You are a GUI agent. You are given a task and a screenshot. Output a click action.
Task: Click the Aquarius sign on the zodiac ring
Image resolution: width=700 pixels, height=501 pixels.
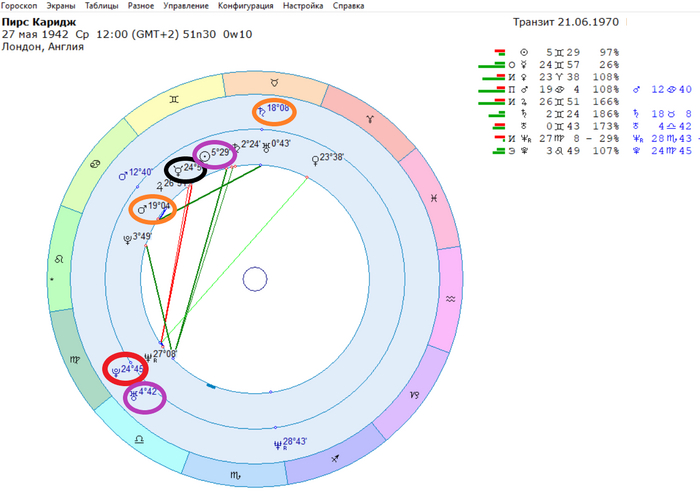(x=451, y=298)
